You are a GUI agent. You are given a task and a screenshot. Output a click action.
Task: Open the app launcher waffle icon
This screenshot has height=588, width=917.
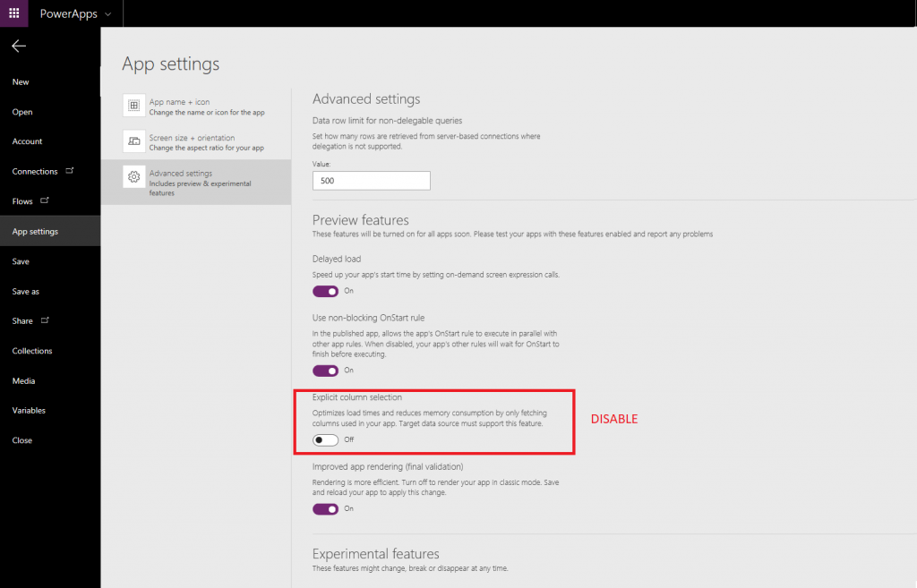pyautogui.click(x=13, y=13)
